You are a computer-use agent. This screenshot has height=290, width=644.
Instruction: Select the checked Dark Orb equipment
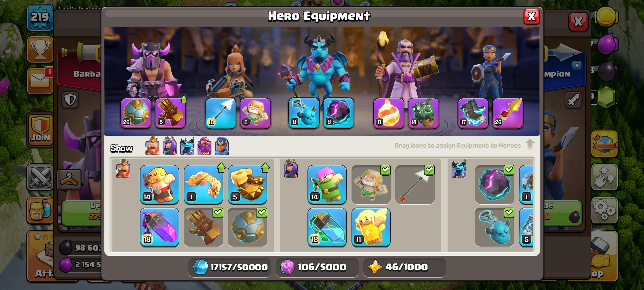(495, 184)
